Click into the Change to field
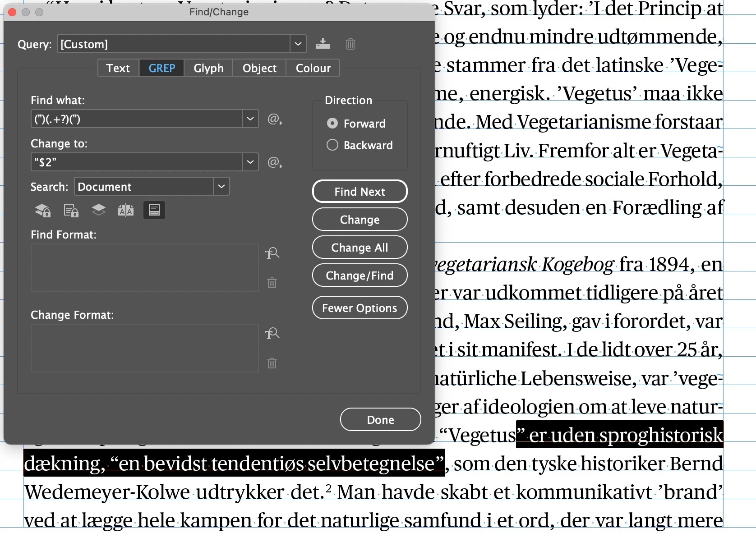This screenshot has width=756, height=542. coord(137,162)
